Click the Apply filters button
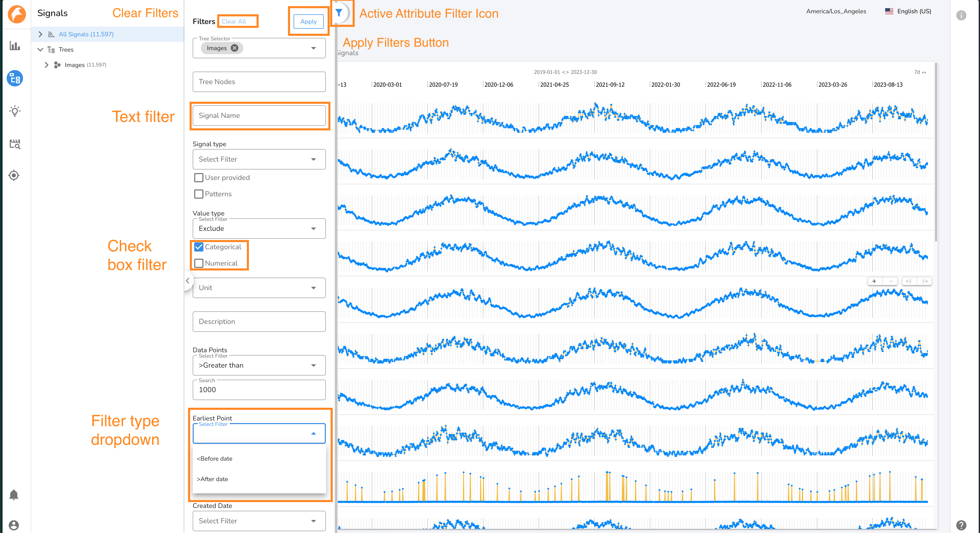The image size is (980, 533). pyautogui.click(x=308, y=21)
